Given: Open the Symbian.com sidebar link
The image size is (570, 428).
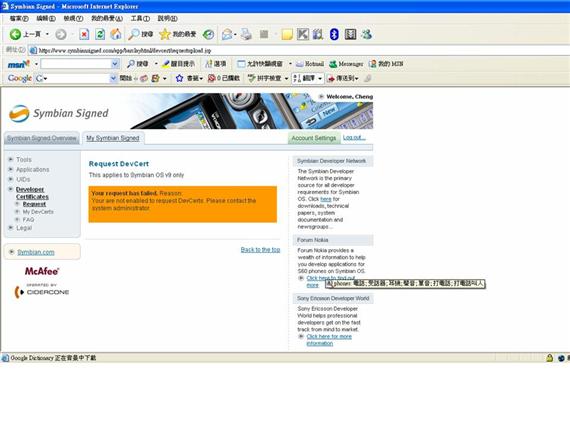Looking at the screenshot, I should [x=36, y=252].
